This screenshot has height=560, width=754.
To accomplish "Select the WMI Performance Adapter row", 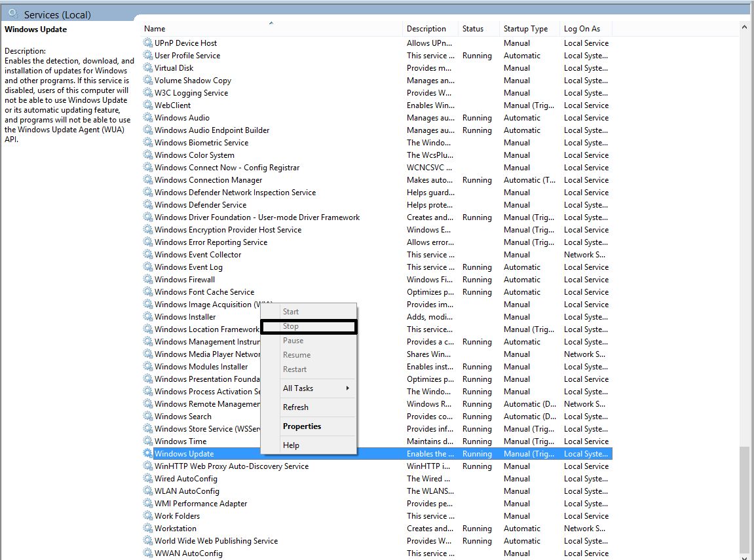I will [377, 503].
